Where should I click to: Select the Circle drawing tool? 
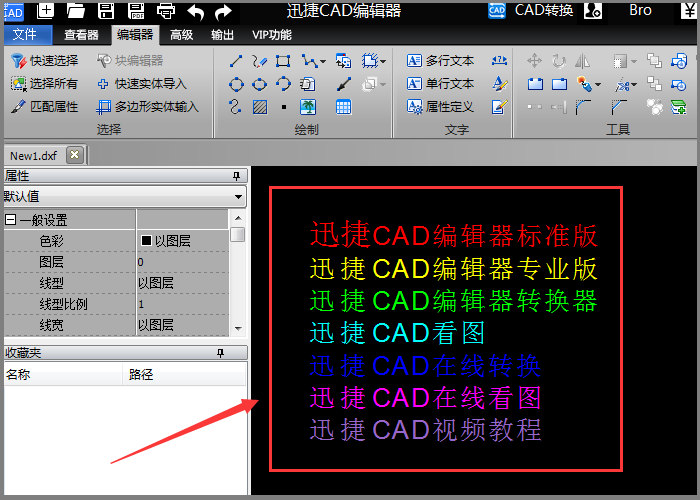[x=236, y=84]
